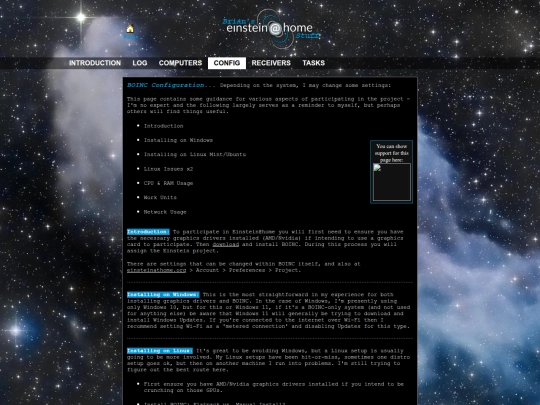Jump to CPU & RAM Usage item
This screenshot has width=540, height=405.
point(168,183)
